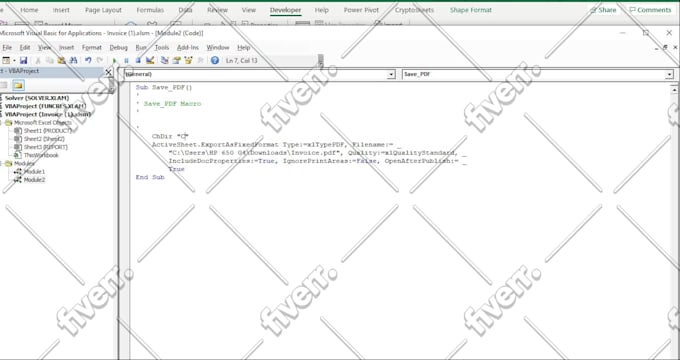Switch to Excel Developer tab
This screenshot has height=360, width=680.
click(x=285, y=10)
